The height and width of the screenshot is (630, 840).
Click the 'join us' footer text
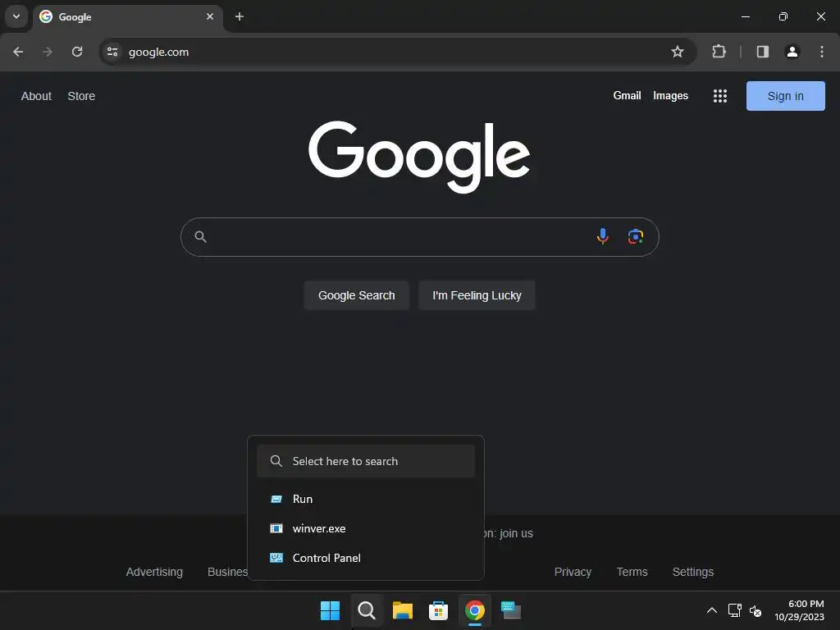point(517,533)
